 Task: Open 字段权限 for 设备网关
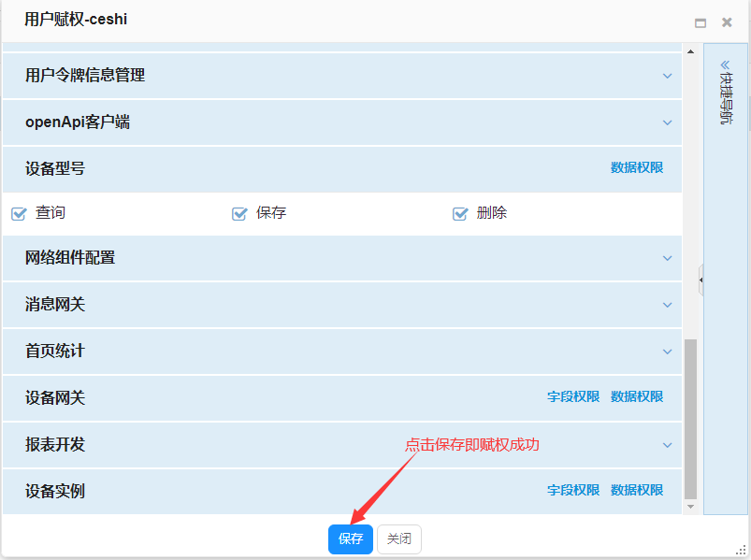tap(573, 397)
